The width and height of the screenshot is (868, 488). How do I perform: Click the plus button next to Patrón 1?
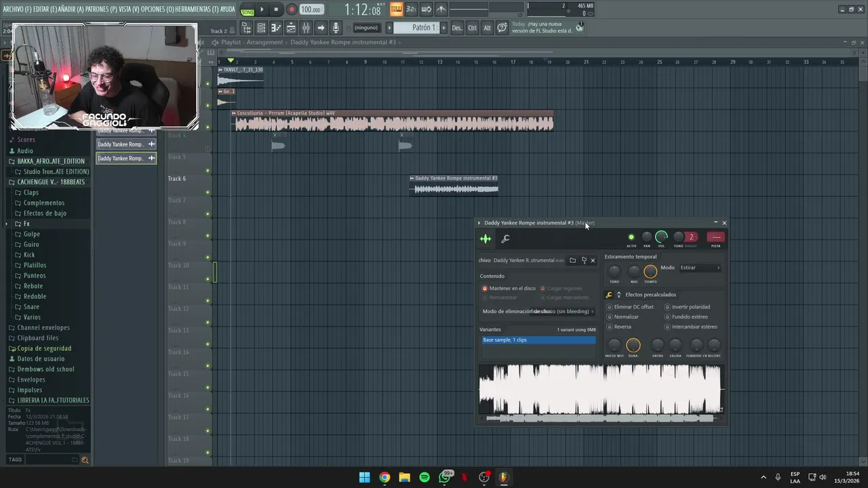click(443, 28)
